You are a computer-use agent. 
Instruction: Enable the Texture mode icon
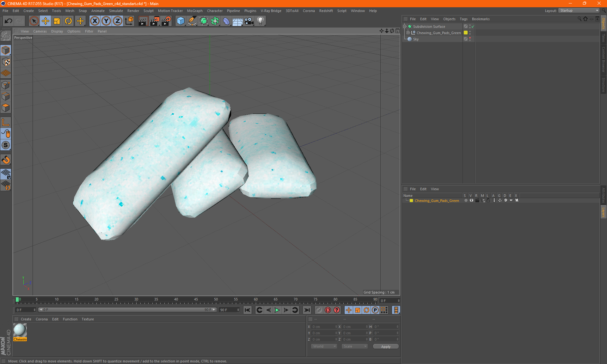(6, 62)
